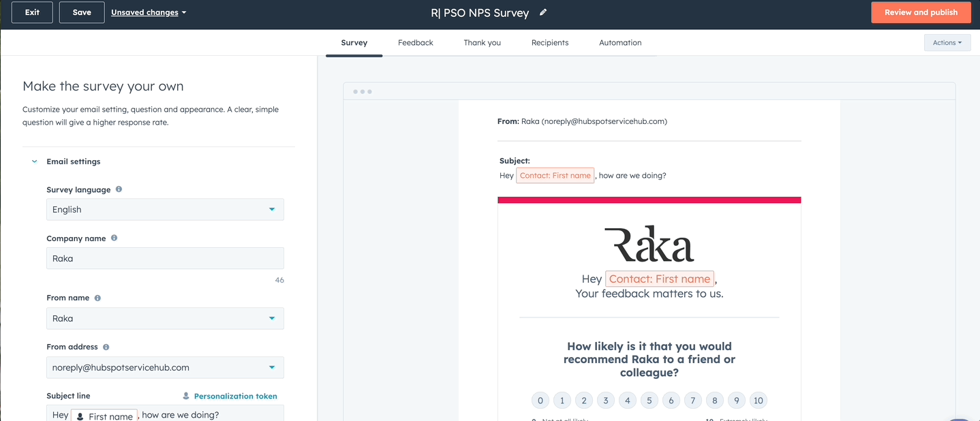Click the Company name input field
This screenshot has width=980, height=421.
coord(165,259)
